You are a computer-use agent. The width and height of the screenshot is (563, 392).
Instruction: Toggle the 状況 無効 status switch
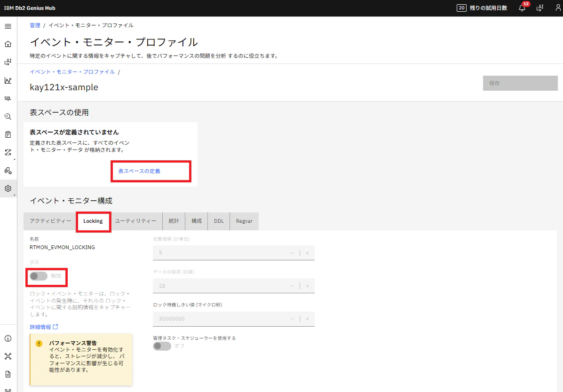pyautogui.click(x=39, y=276)
